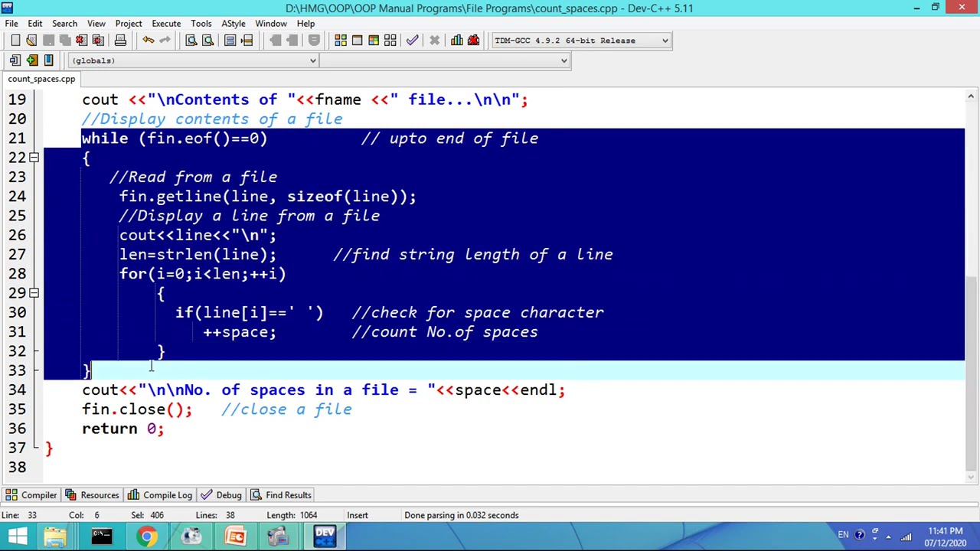Open the Edit menu
The height and width of the screenshot is (551, 980).
pyautogui.click(x=35, y=23)
